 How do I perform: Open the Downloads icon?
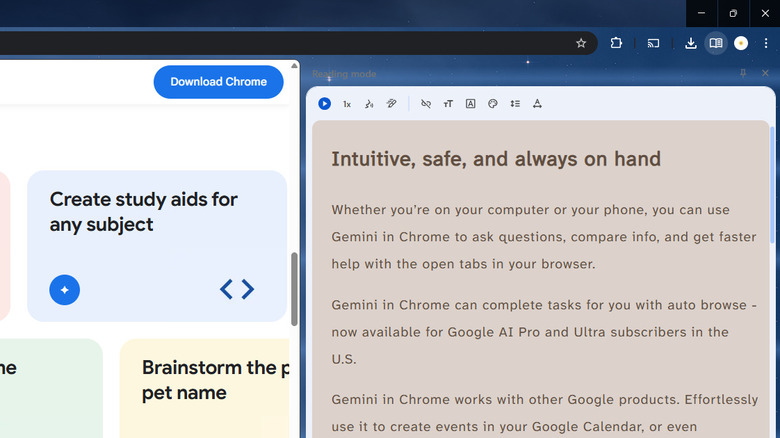[690, 43]
